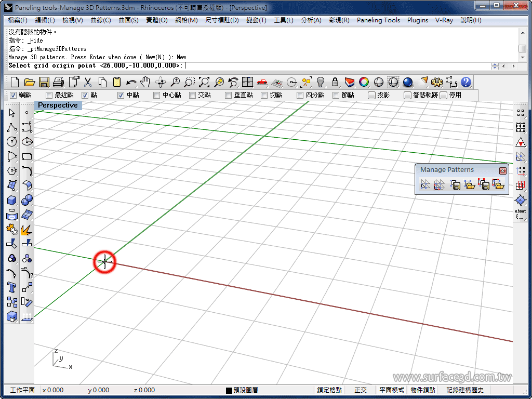Select the Polygon hexagon tool
The image size is (532, 399).
coord(12,170)
